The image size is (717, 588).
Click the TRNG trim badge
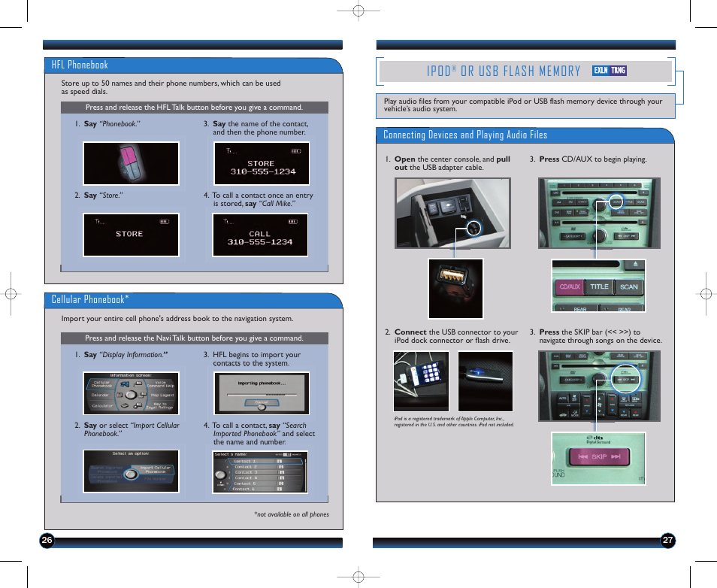point(618,71)
